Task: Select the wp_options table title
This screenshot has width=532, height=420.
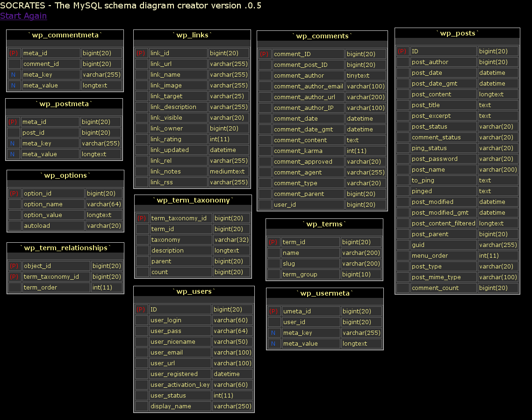Action: (65, 175)
